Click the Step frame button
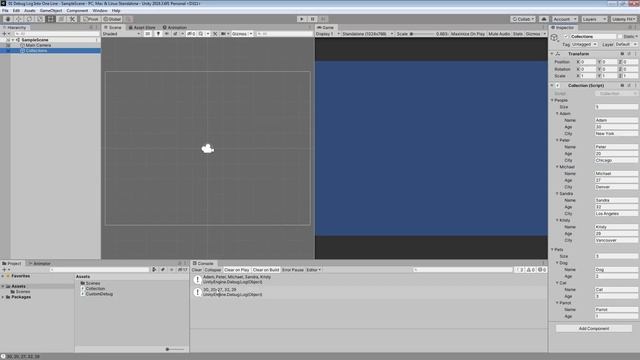 tap(323, 19)
